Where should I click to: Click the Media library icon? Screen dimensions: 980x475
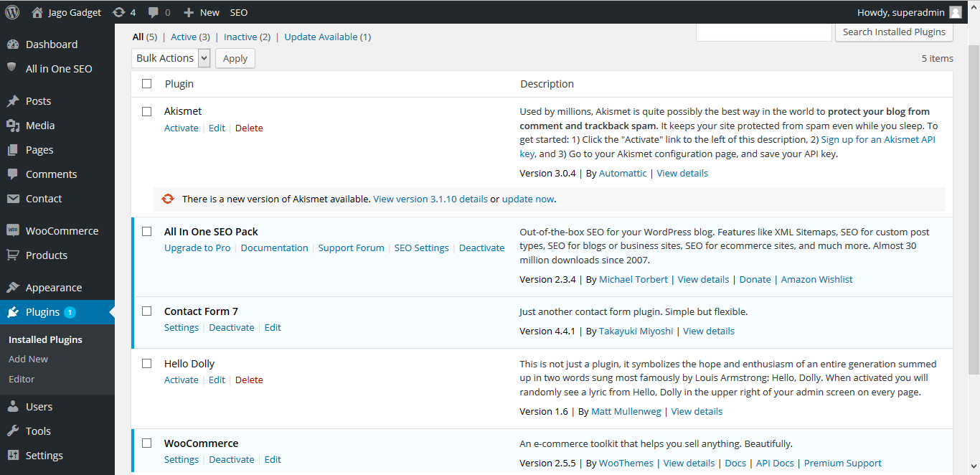click(13, 126)
